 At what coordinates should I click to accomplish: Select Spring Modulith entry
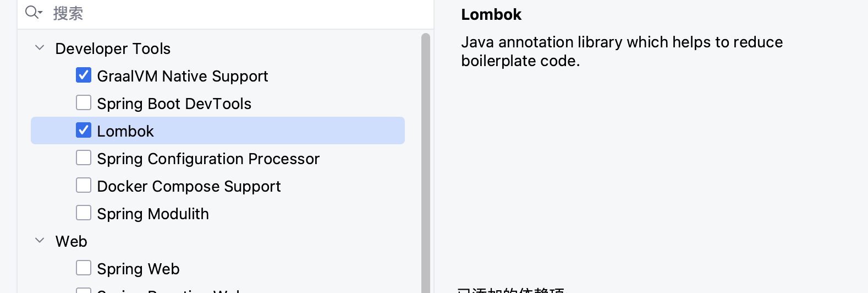[153, 214]
